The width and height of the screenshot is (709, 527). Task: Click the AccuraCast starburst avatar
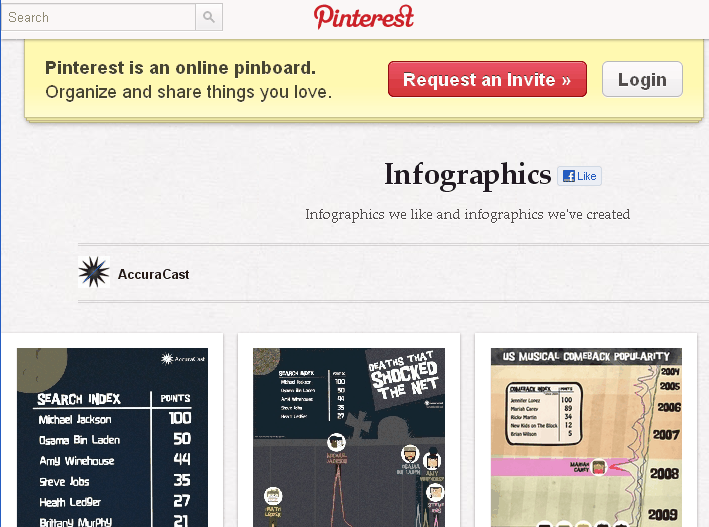pos(94,272)
